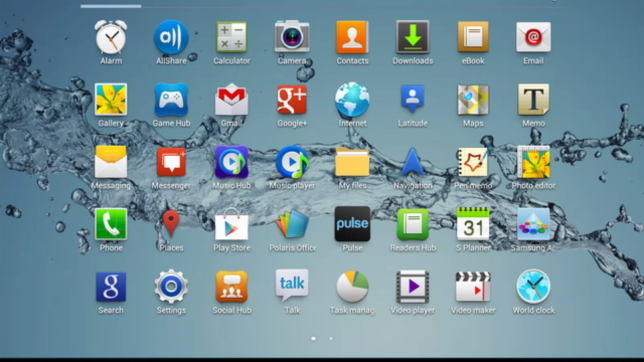The height and width of the screenshot is (362, 644).
Task: Open the Photo editor app
Action: [x=533, y=162]
